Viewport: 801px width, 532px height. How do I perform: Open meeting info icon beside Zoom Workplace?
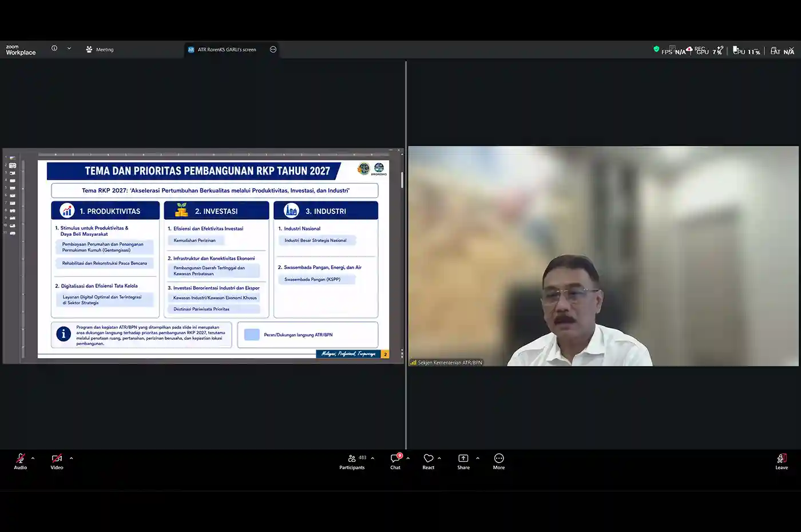click(54, 49)
